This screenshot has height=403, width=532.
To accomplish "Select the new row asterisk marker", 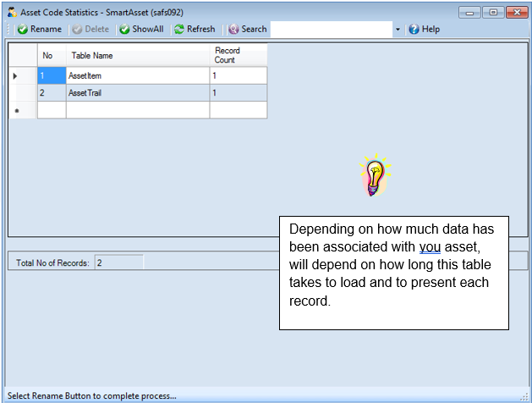I will pyautogui.click(x=17, y=111).
